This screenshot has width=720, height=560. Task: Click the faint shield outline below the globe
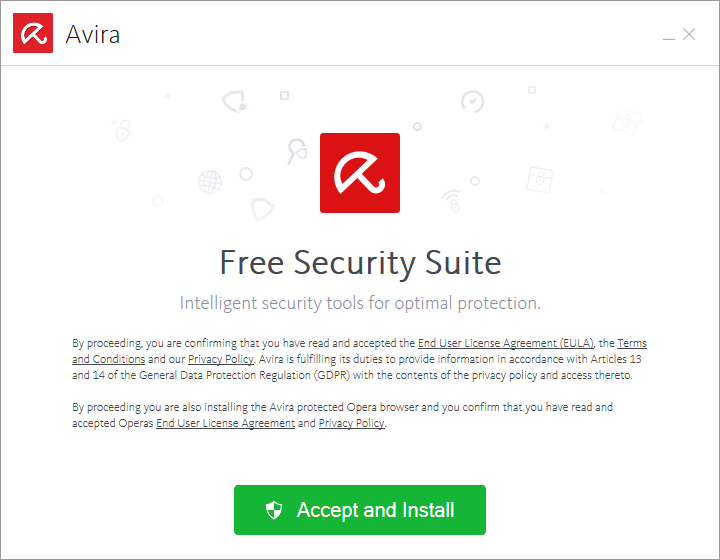coord(264,209)
